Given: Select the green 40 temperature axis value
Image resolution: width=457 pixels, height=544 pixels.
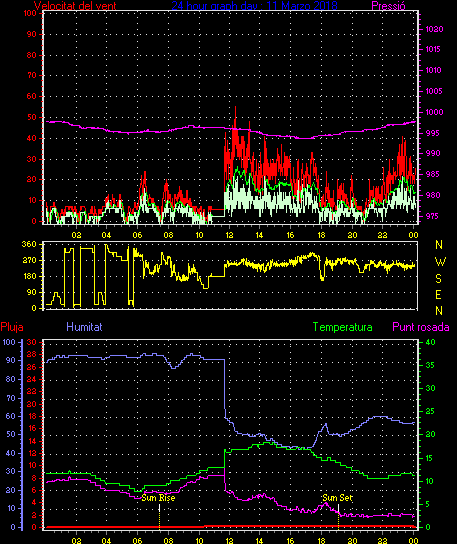Looking at the screenshot, I should pos(430,342).
